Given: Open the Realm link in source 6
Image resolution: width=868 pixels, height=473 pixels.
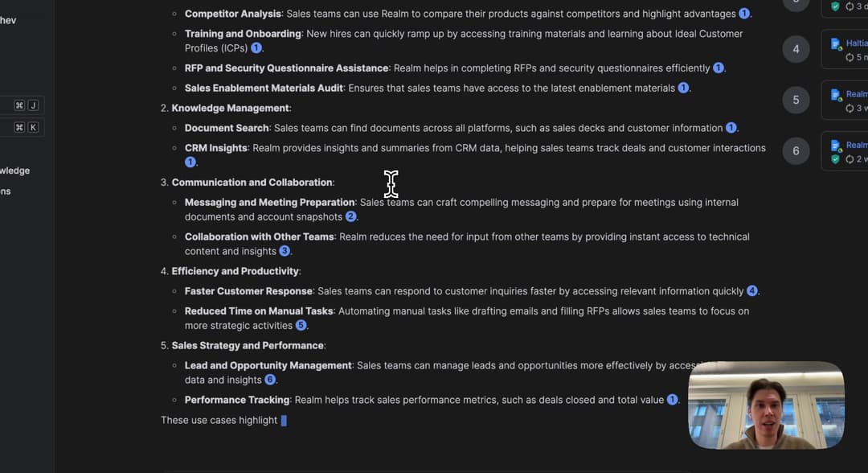Looking at the screenshot, I should pyautogui.click(x=857, y=145).
